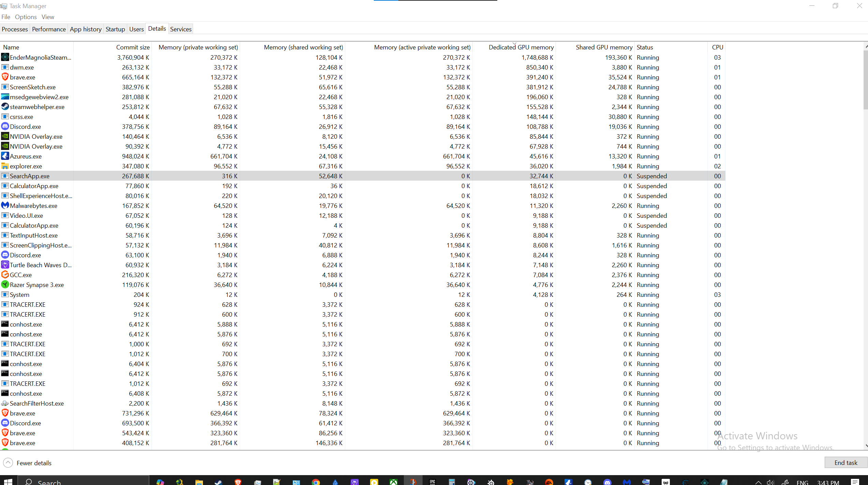Click the Steam icon beside steamwebhelper.exe

pyautogui.click(x=5, y=107)
